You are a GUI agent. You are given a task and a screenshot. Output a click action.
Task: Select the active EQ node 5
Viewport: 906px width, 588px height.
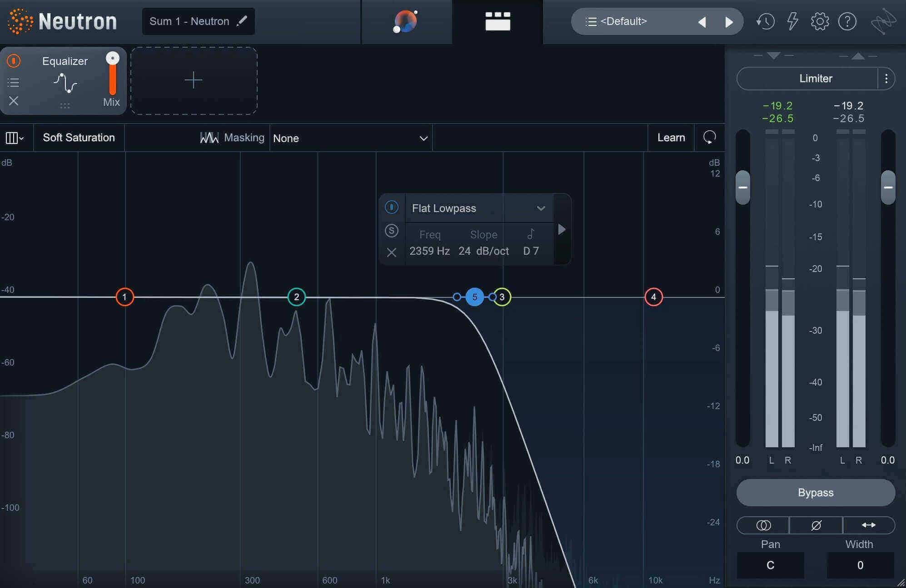point(475,297)
